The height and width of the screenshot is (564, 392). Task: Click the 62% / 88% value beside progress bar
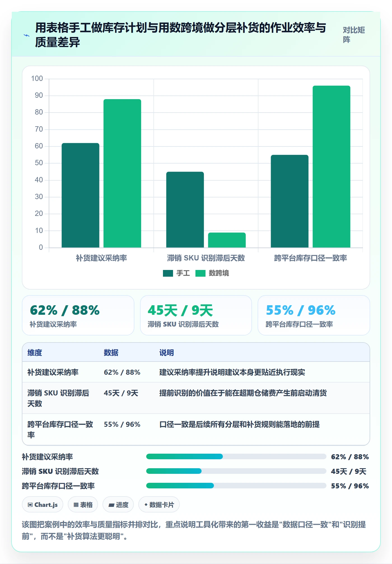pos(350,457)
